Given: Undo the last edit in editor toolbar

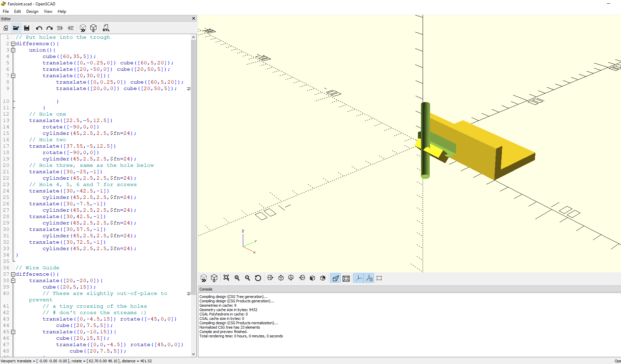Looking at the screenshot, I should (39, 28).
